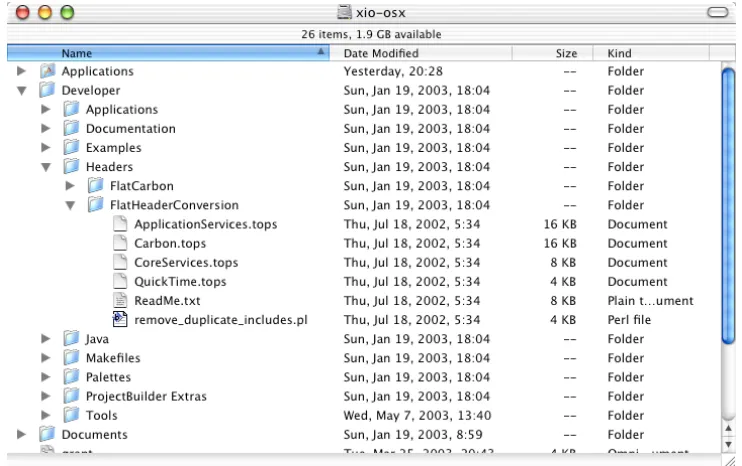
Task: Click the Headers folder icon
Action: [x=71, y=167]
